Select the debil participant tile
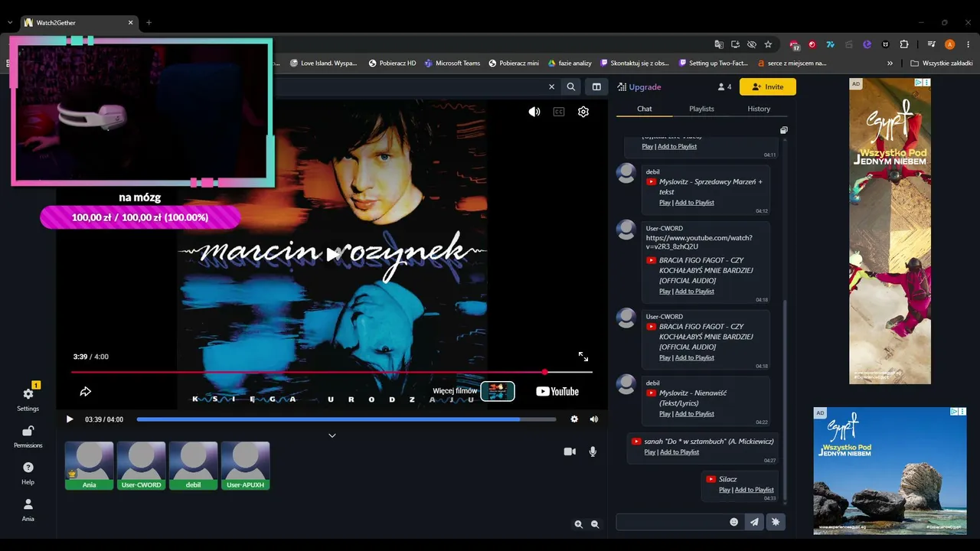The width and height of the screenshot is (980, 551). coord(193,465)
